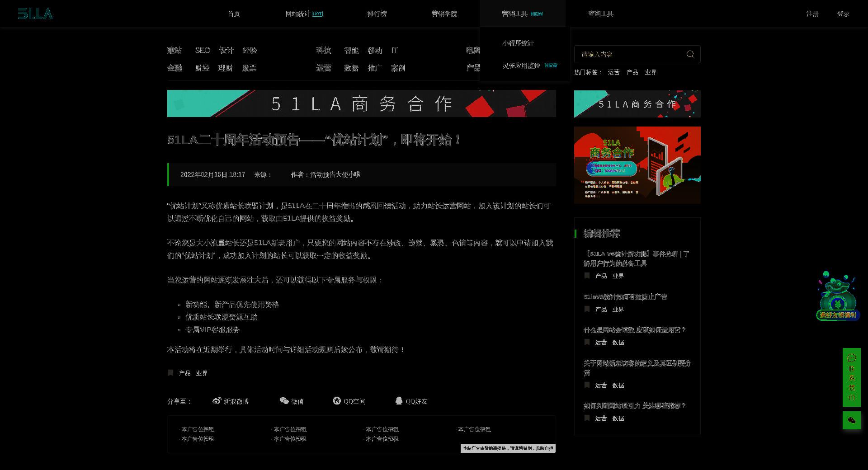Click bookmark tag icon below article
The height and width of the screenshot is (470, 868).
tap(170, 373)
